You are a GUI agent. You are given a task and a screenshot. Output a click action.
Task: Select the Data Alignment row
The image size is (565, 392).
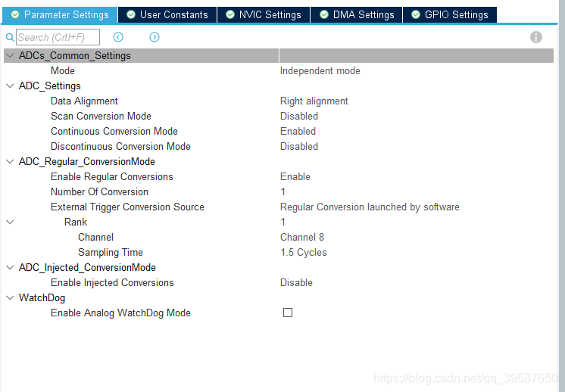click(279, 101)
